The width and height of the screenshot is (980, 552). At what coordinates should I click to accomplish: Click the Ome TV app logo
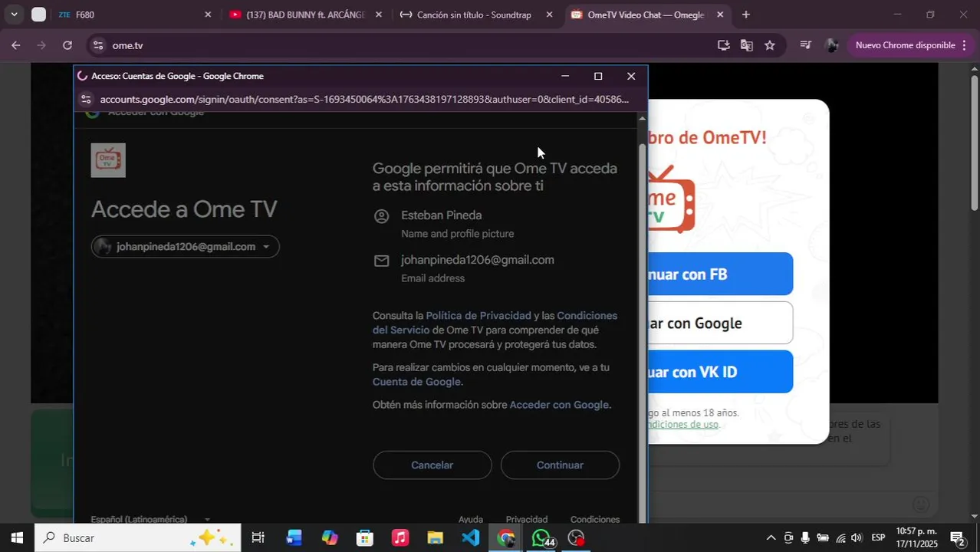point(108,160)
